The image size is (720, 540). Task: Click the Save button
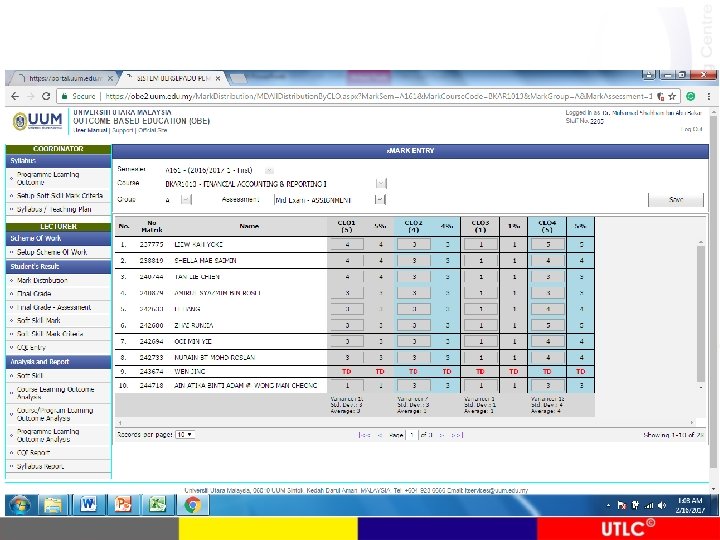point(676,200)
